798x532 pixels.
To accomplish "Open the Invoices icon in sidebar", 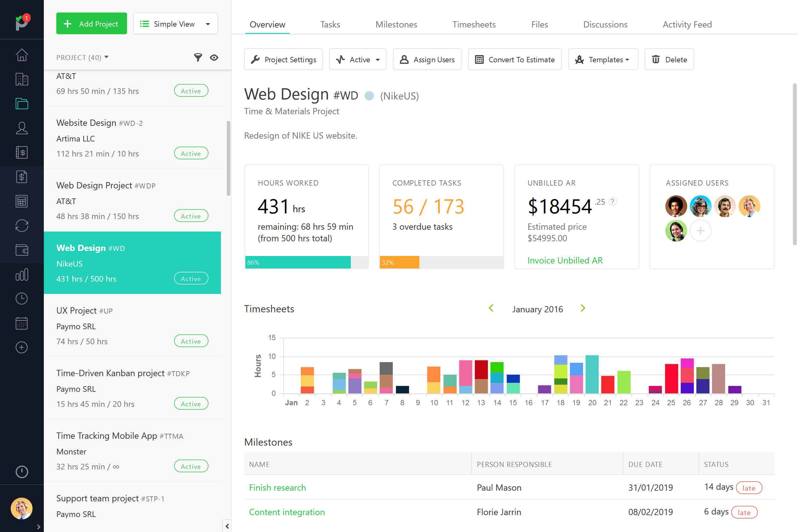I will point(22,176).
